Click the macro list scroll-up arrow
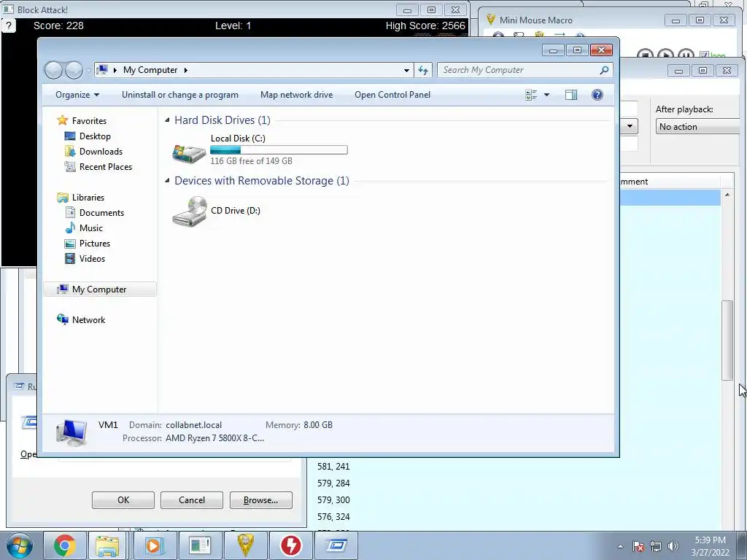747x560 pixels. (727, 195)
